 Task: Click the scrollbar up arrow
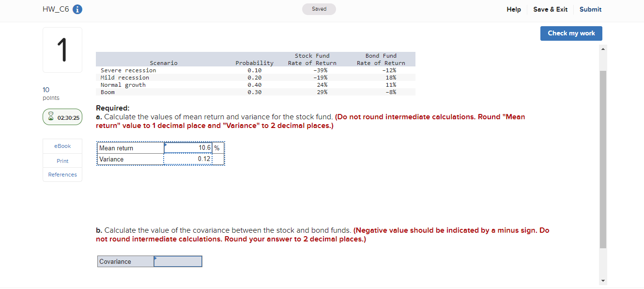[602, 48]
